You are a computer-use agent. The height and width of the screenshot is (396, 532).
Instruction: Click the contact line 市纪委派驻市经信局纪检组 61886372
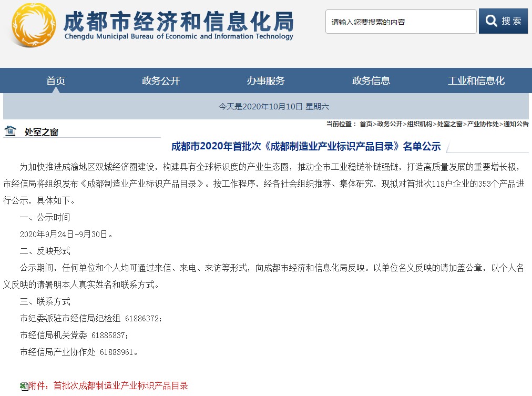pyautogui.click(x=91, y=318)
